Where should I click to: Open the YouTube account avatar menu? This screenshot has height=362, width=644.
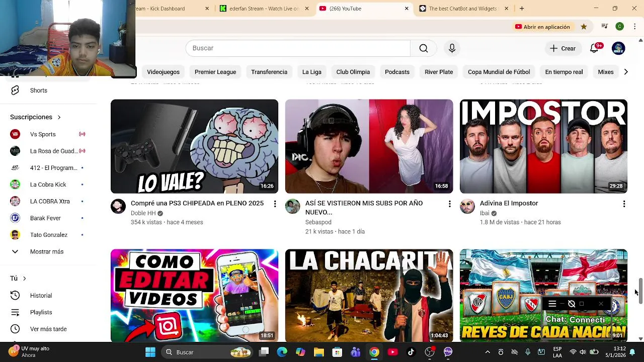(x=618, y=48)
